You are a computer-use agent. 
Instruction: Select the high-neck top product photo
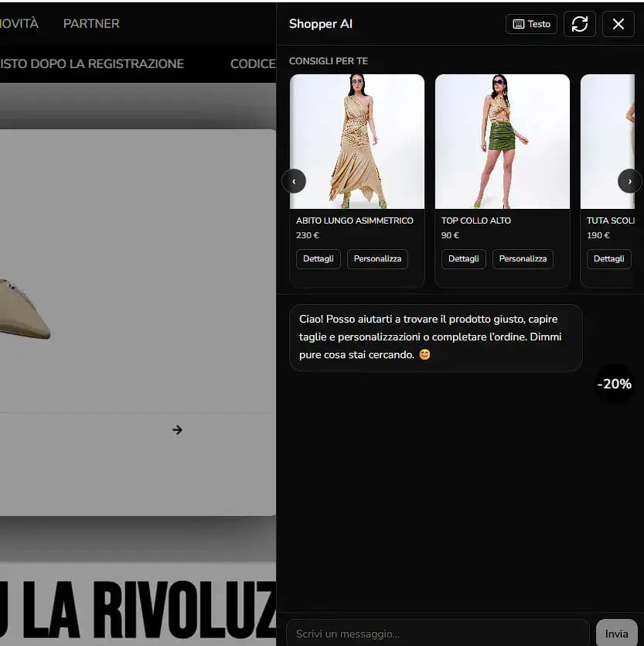[502, 142]
